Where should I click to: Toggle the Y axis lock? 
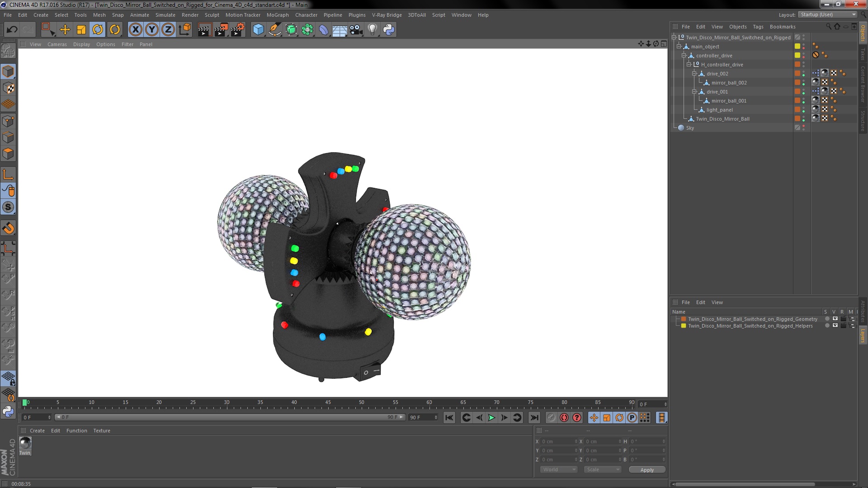(152, 30)
